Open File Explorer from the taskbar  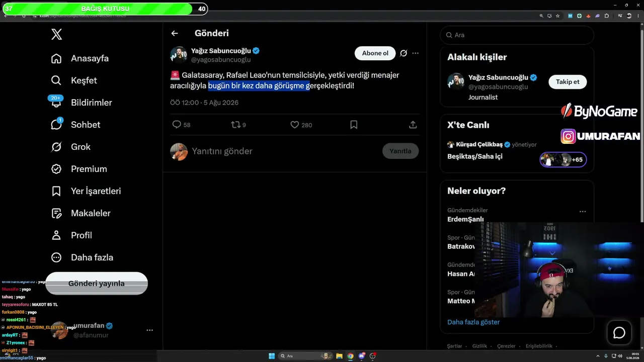click(x=340, y=356)
